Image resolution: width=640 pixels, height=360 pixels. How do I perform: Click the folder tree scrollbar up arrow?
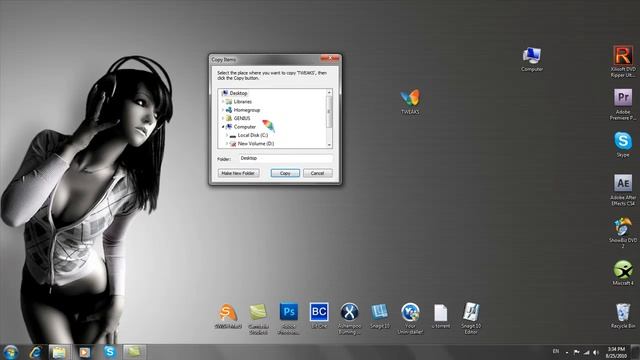coord(329,93)
